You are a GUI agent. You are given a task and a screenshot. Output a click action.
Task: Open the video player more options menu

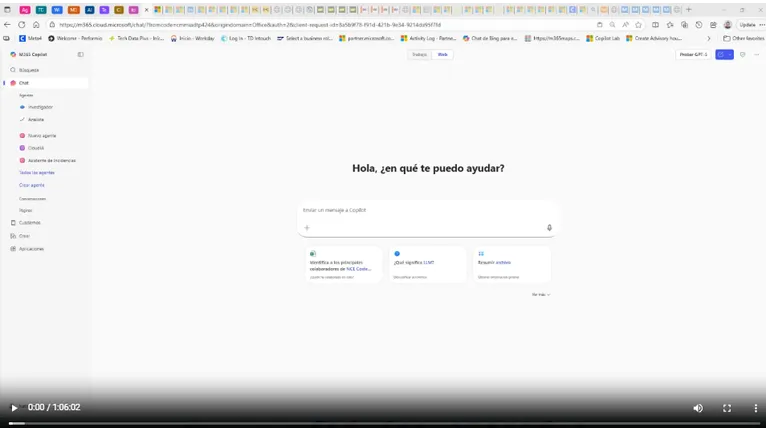click(x=755, y=408)
